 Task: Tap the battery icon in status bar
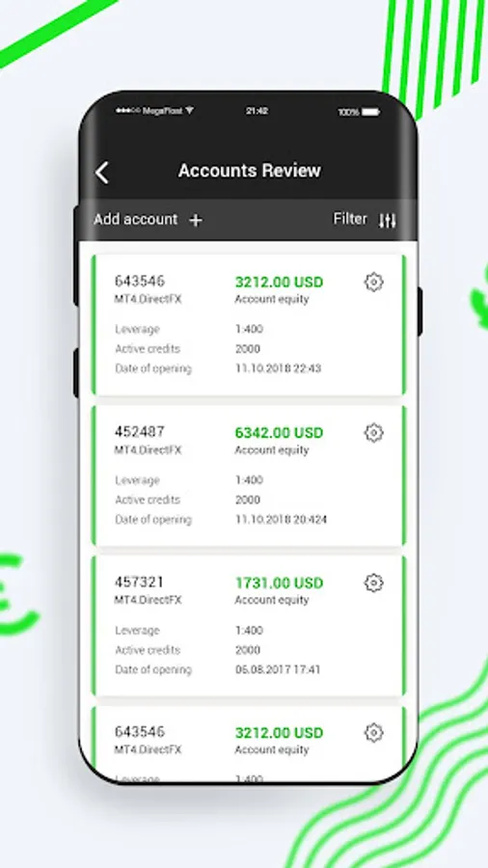coord(370,112)
